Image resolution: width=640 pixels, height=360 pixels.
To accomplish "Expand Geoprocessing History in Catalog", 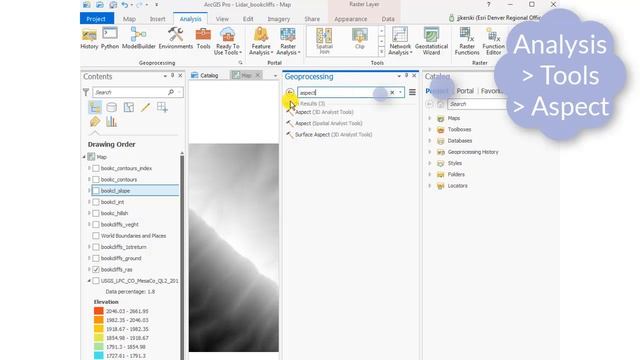I will point(429,152).
